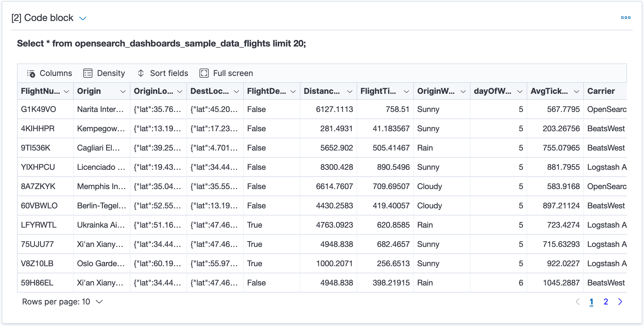This screenshot has width=644, height=326.
Task: Open the Density options icon
Action: (88, 73)
